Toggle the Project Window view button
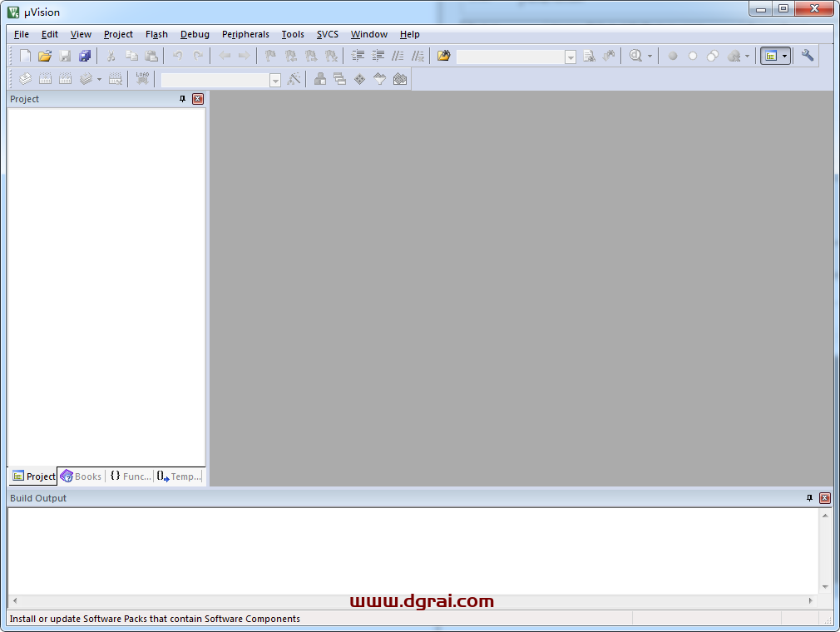 [x=771, y=56]
